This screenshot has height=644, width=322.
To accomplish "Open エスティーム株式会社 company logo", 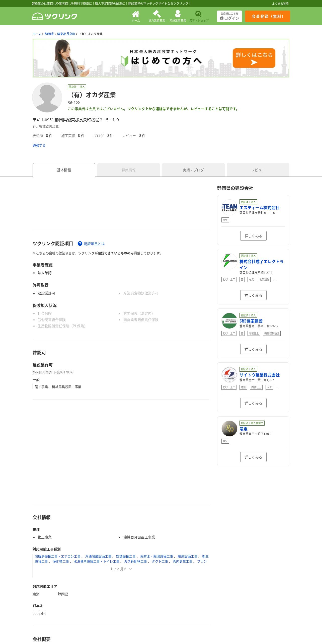I will (x=229, y=207).
